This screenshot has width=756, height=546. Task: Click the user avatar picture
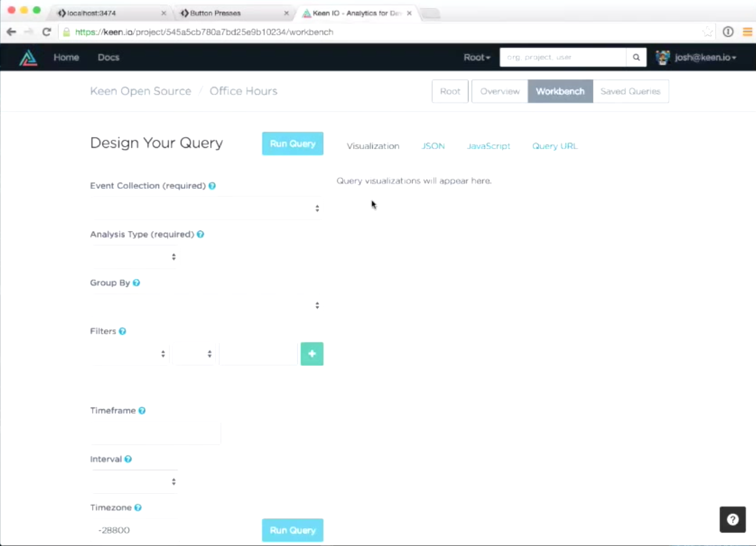[x=662, y=57]
